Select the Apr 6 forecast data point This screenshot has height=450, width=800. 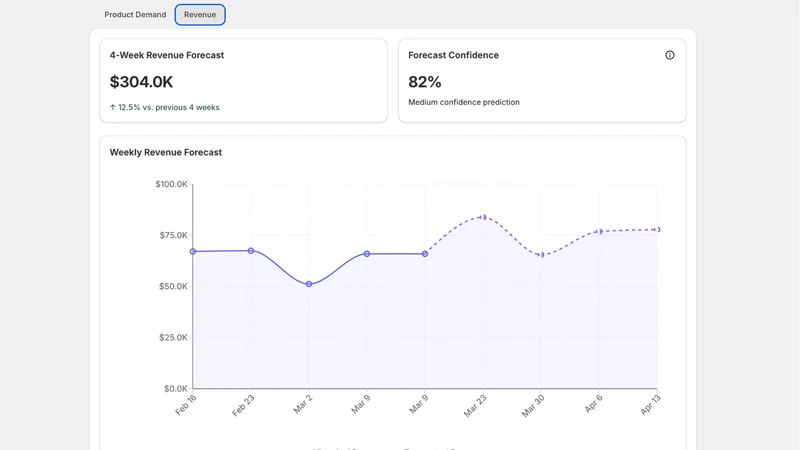pos(599,232)
